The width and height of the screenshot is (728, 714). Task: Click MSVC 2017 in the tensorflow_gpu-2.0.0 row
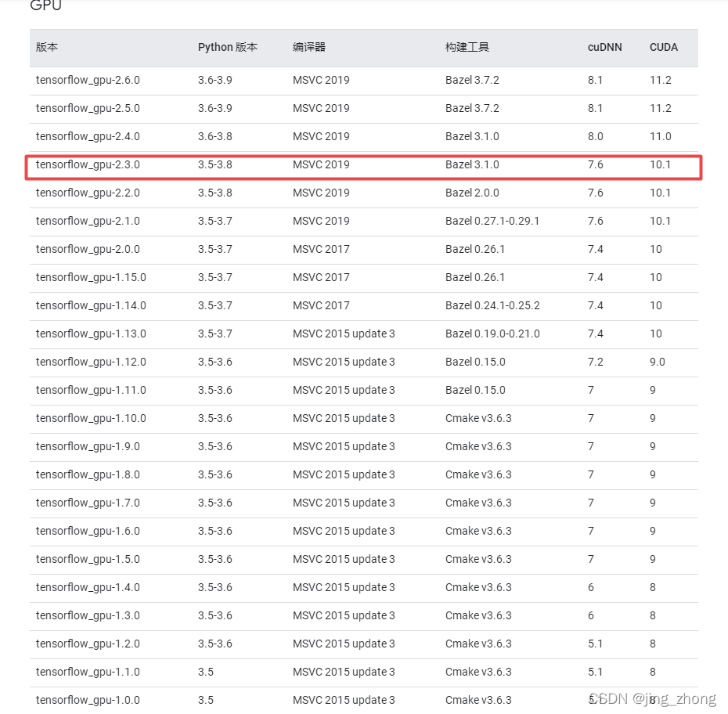point(321,249)
